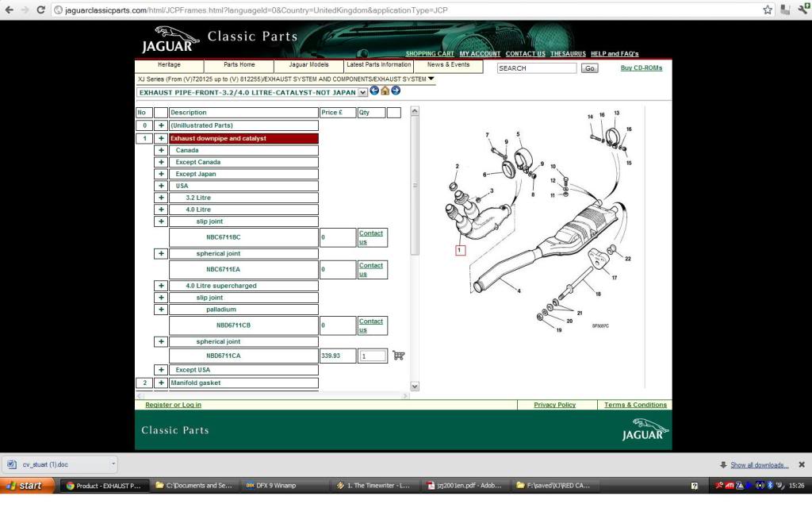
Task: Click the parts list scroll-up arrow
Action: point(414,111)
